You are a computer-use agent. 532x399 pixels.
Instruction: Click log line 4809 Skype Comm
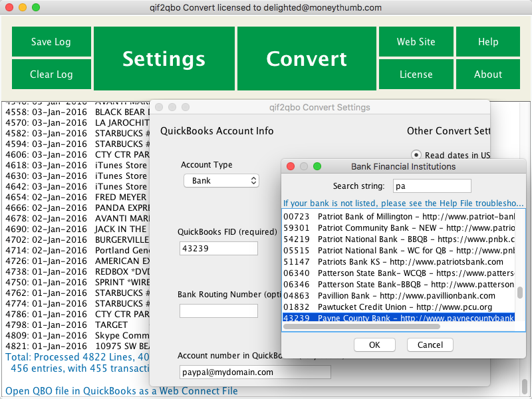pos(77,336)
